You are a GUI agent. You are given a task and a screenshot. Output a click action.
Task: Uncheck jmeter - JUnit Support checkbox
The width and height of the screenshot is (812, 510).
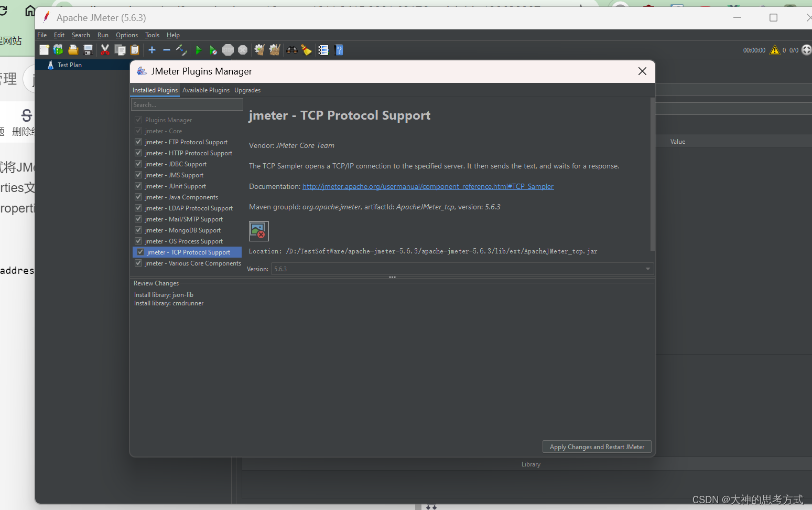138,186
